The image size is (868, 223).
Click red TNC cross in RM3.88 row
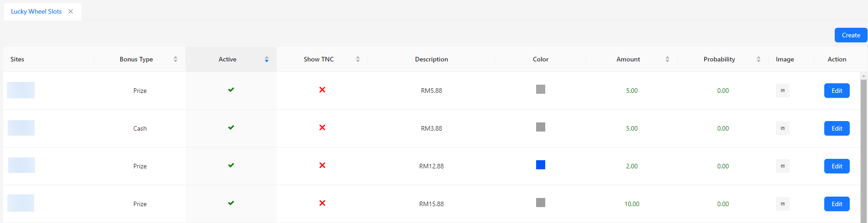tap(322, 127)
